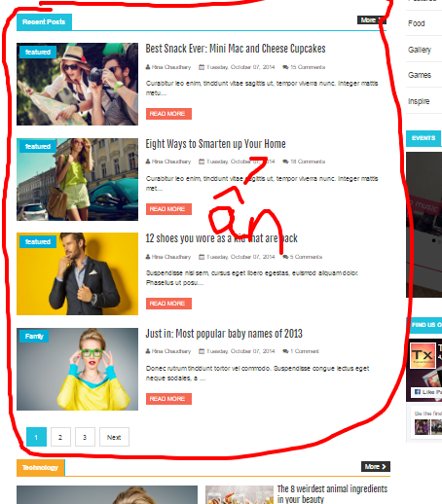
Task: Select the Food category in the sidebar
Action: (417, 23)
